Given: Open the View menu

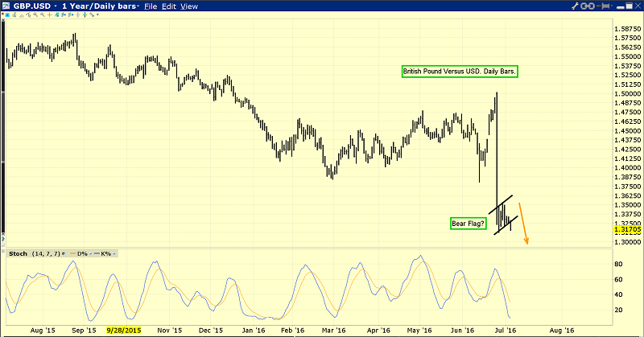Looking at the screenshot, I should coord(189,6).
